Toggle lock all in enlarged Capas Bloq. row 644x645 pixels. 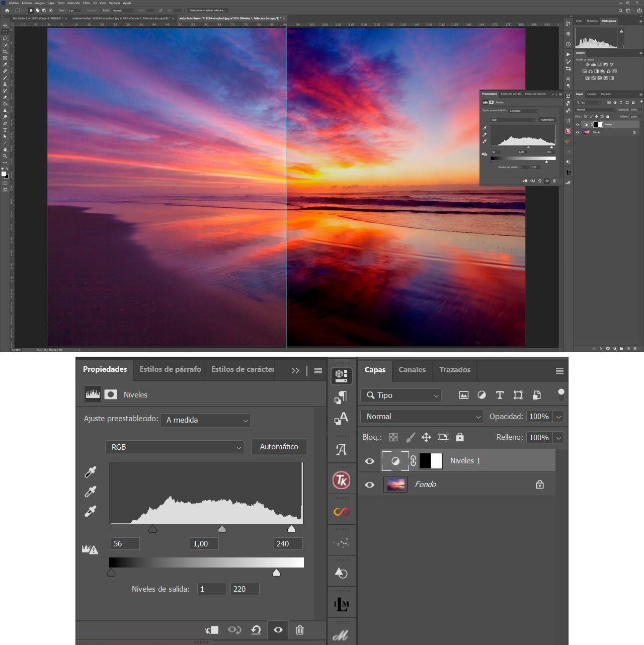pyautogui.click(x=460, y=437)
